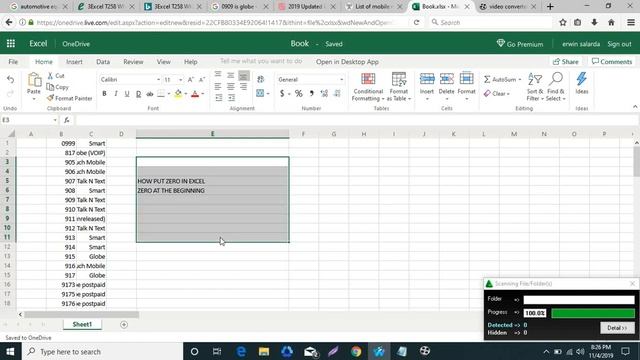Toggle Middle Align in Alignment group
640x360 pixels.
click(x=231, y=75)
